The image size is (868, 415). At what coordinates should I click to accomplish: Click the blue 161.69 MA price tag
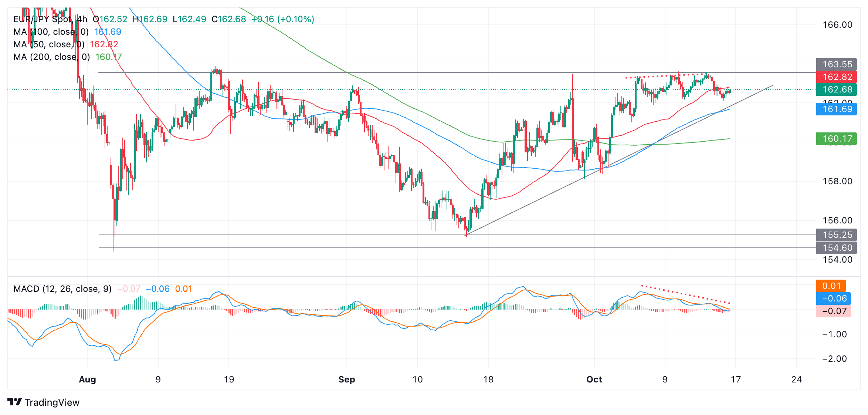[x=837, y=109]
